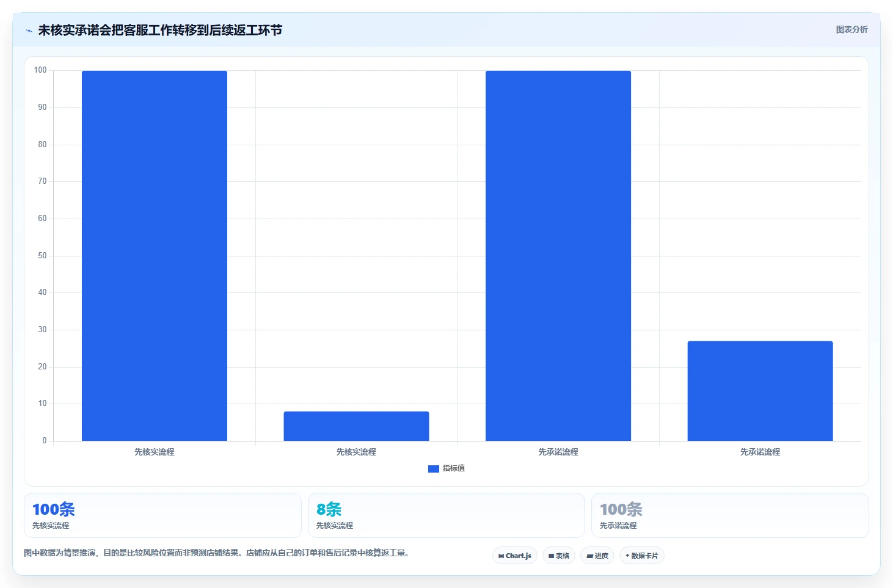Click the 先核实流程 bar reaching 100
This screenshot has width=893, height=588.
coord(155,256)
